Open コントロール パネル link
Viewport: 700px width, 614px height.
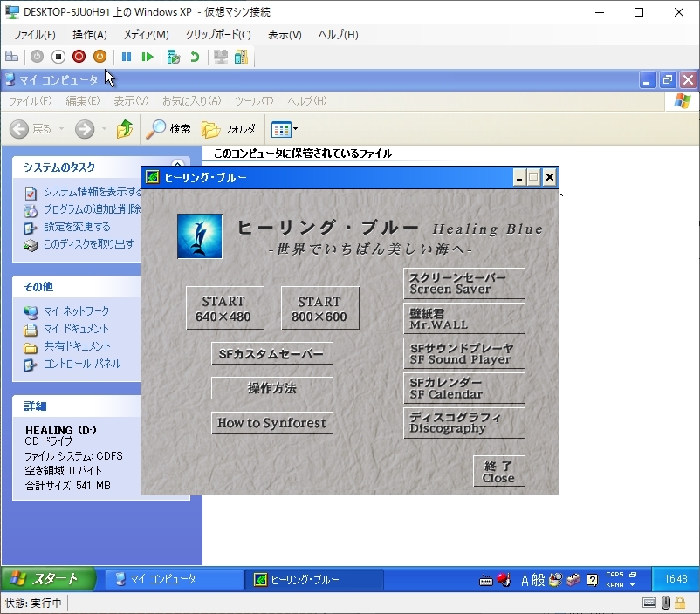coord(82,364)
